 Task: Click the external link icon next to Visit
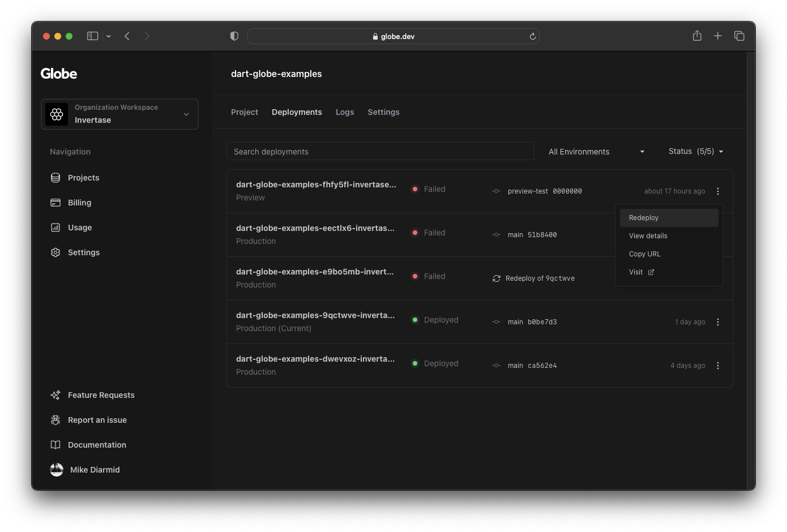pos(651,272)
